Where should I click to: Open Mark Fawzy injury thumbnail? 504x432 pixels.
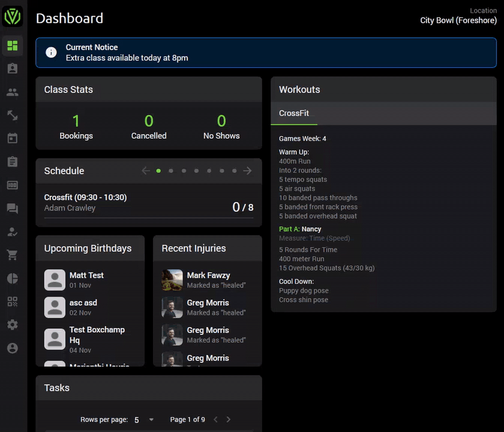[x=172, y=280]
